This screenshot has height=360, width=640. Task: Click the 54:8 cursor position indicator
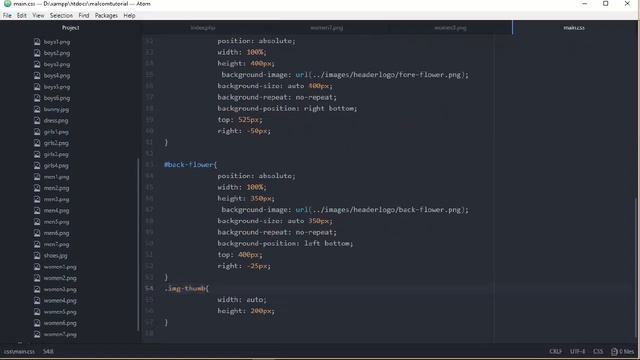(48, 351)
